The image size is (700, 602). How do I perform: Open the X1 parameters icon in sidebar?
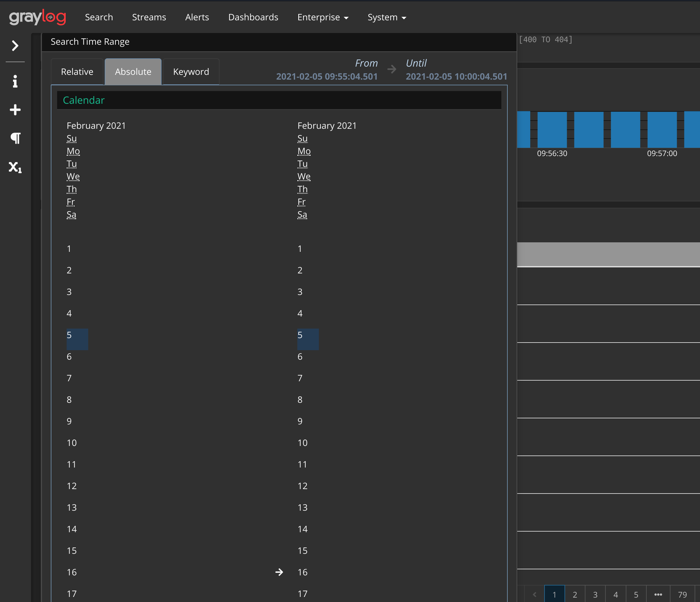tap(15, 167)
